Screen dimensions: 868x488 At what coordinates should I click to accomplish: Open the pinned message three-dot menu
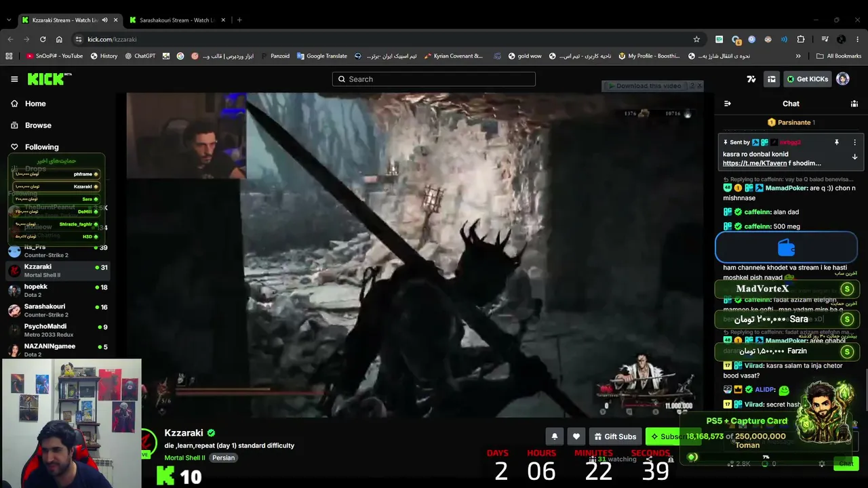click(854, 142)
